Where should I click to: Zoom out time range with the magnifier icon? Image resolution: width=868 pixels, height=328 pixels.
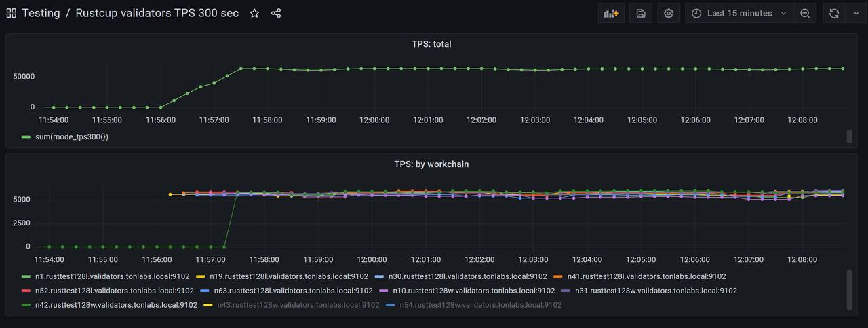click(x=805, y=13)
